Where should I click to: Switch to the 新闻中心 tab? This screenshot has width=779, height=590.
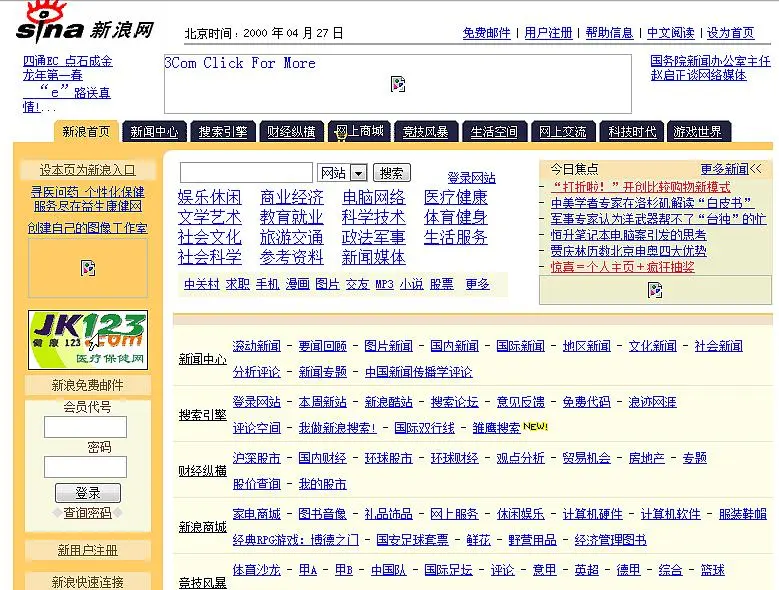click(x=155, y=132)
